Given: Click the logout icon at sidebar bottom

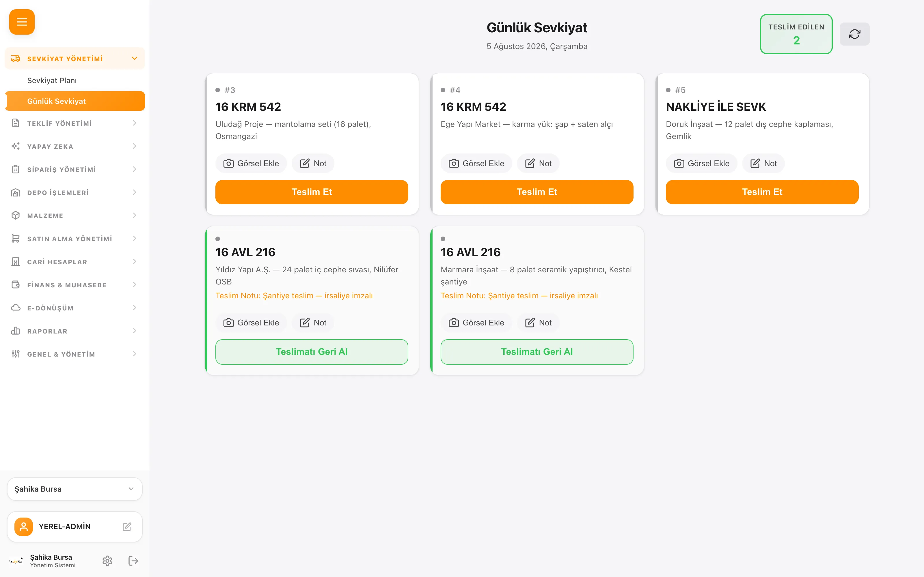Looking at the screenshot, I should pyautogui.click(x=133, y=561).
